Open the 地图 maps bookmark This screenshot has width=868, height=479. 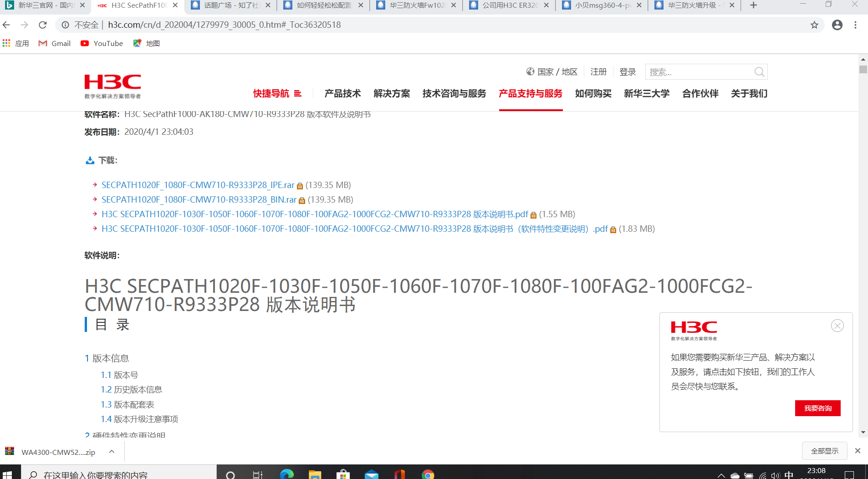(146, 43)
